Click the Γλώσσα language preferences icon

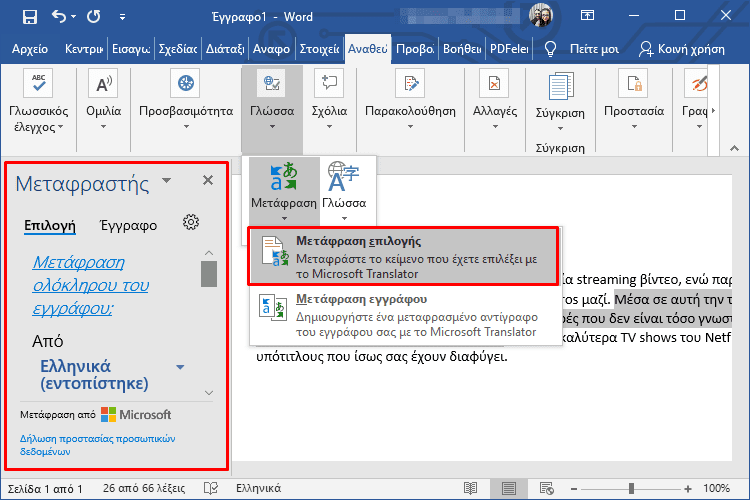pyautogui.click(x=344, y=190)
